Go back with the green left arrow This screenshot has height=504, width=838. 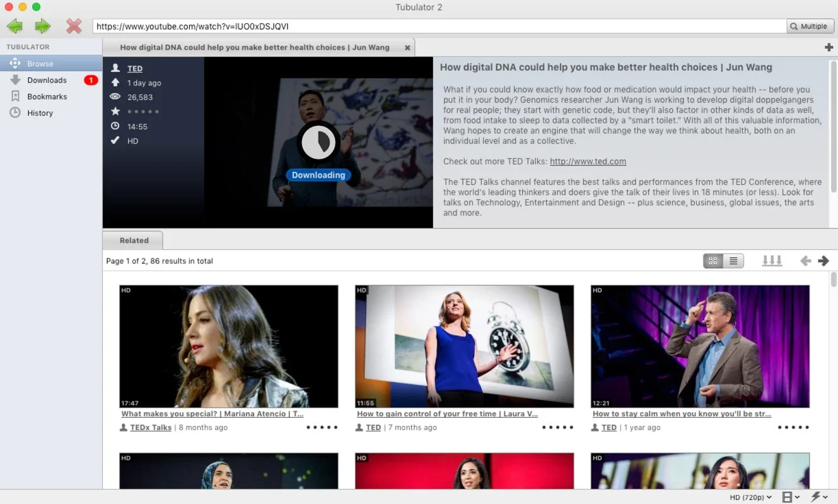tap(15, 26)
